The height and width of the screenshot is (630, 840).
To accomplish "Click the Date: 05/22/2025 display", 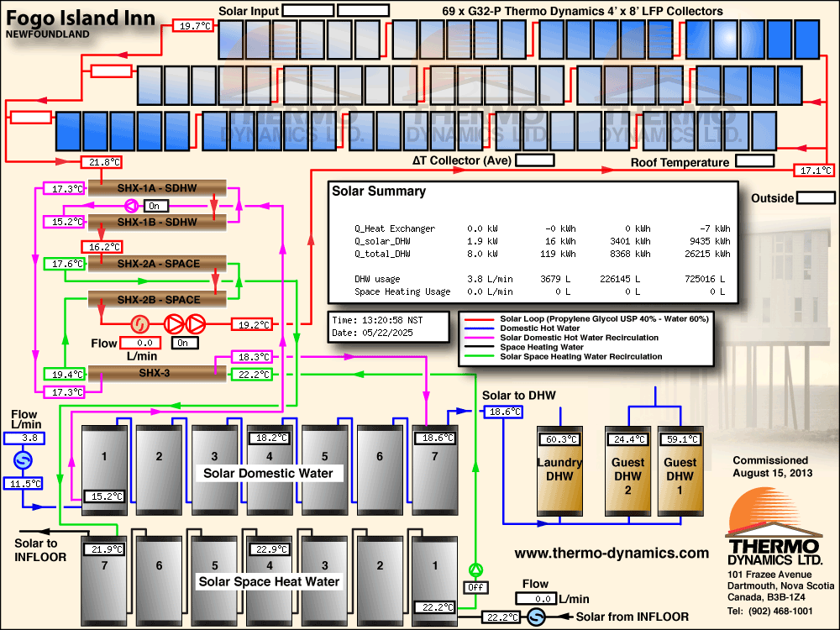I will 372,333.
